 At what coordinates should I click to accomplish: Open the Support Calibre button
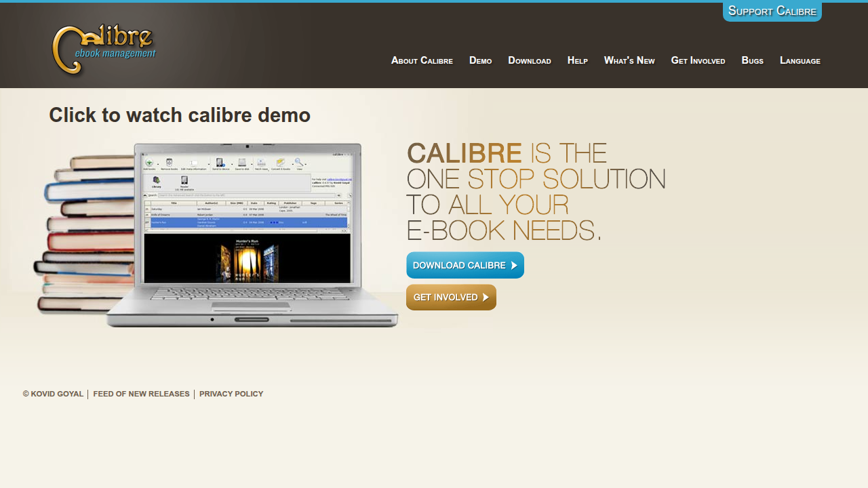coord(772,11)
